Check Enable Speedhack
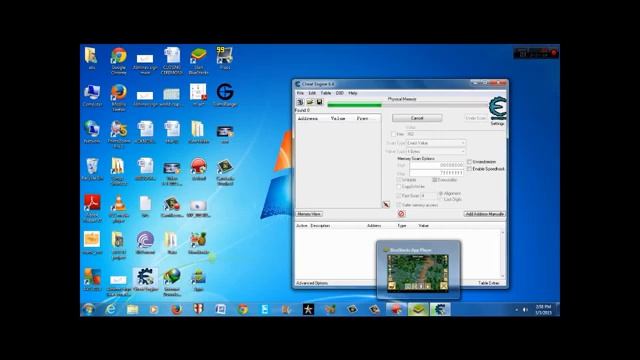This screenshot has width=640, height=360. (x=469, y=169)
